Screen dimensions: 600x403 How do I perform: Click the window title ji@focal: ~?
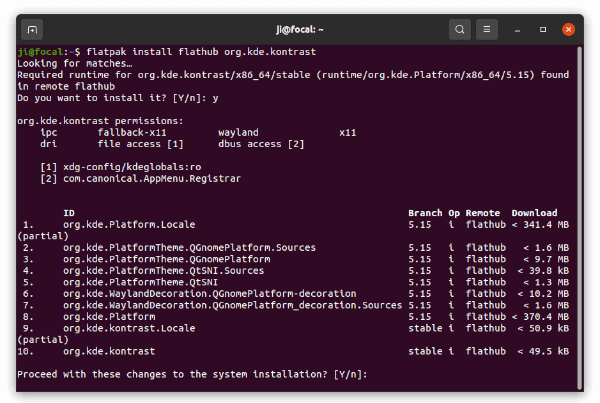click(x=300, y=29)
